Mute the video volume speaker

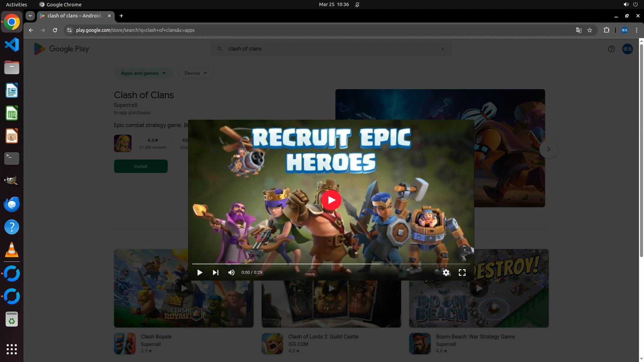[x=231, y=273]
